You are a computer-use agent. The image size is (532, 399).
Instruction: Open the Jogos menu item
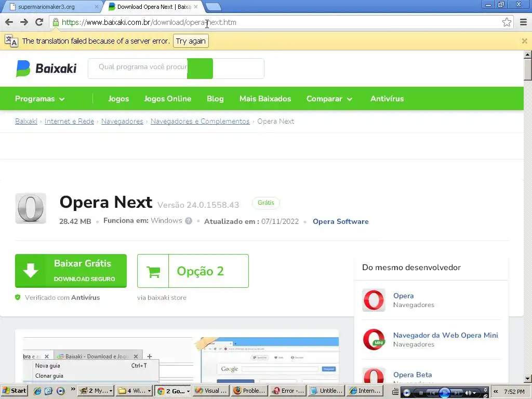118,99
